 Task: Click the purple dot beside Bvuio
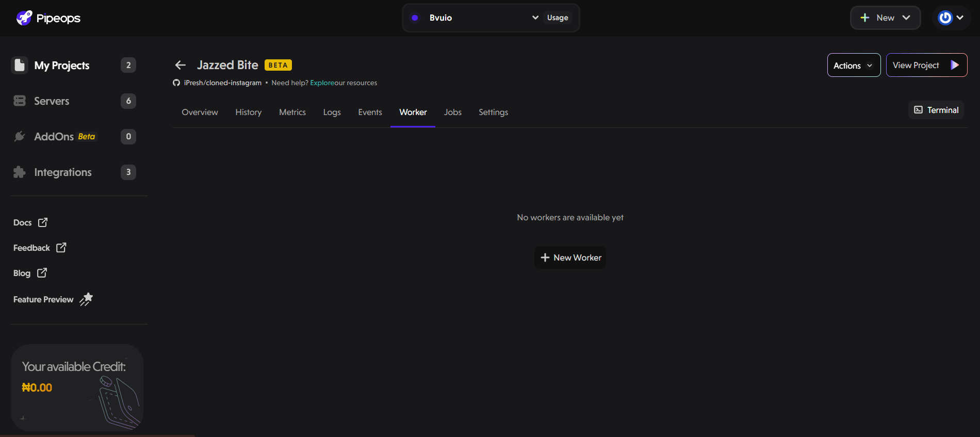point(415,18)
